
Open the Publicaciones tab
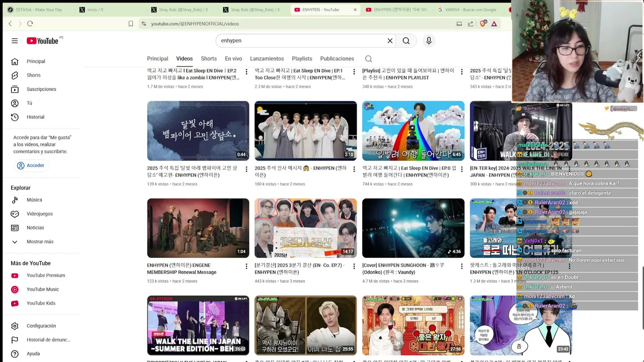coord(337,59)
